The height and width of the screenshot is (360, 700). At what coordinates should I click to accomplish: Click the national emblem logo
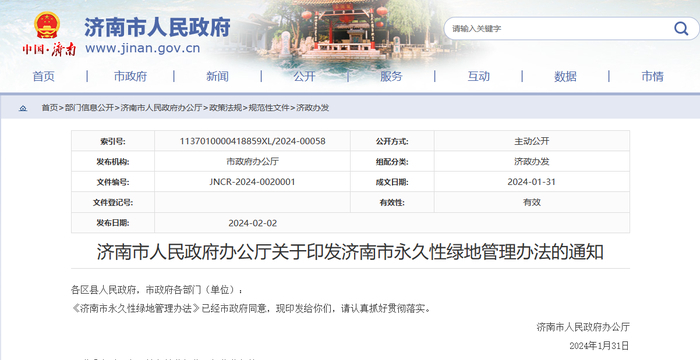point(47,25)
